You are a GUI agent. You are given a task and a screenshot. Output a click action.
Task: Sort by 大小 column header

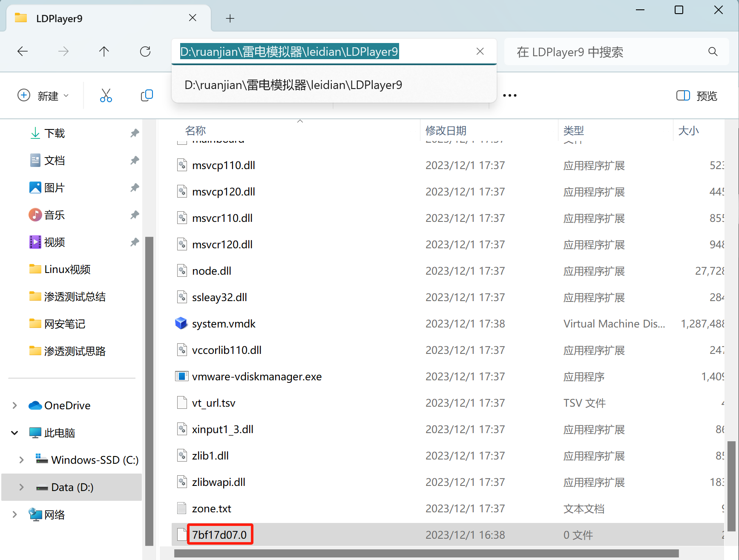[x=688, y=130]
